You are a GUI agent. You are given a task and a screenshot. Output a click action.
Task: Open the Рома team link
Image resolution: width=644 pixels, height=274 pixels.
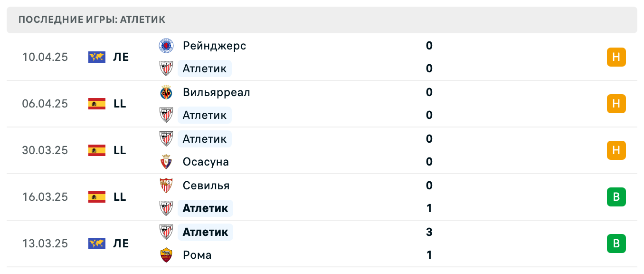tap(197, 255)
